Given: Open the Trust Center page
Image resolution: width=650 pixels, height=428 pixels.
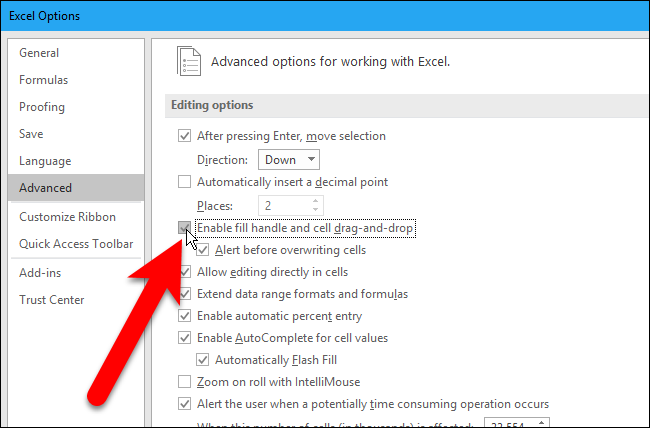Looking at the screenshot, I should pos(52,300).
